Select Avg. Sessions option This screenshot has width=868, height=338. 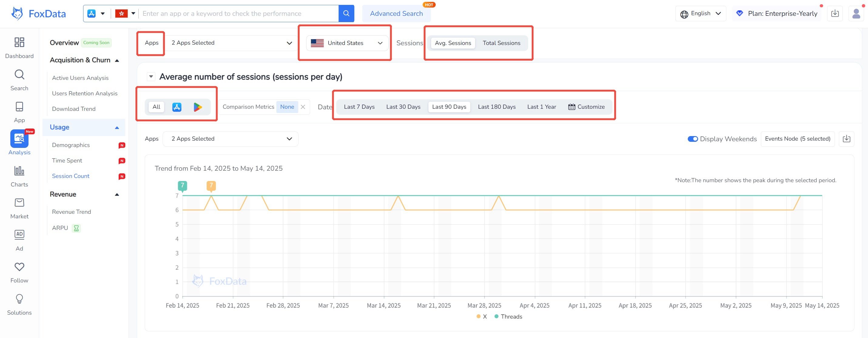(453, 43)
